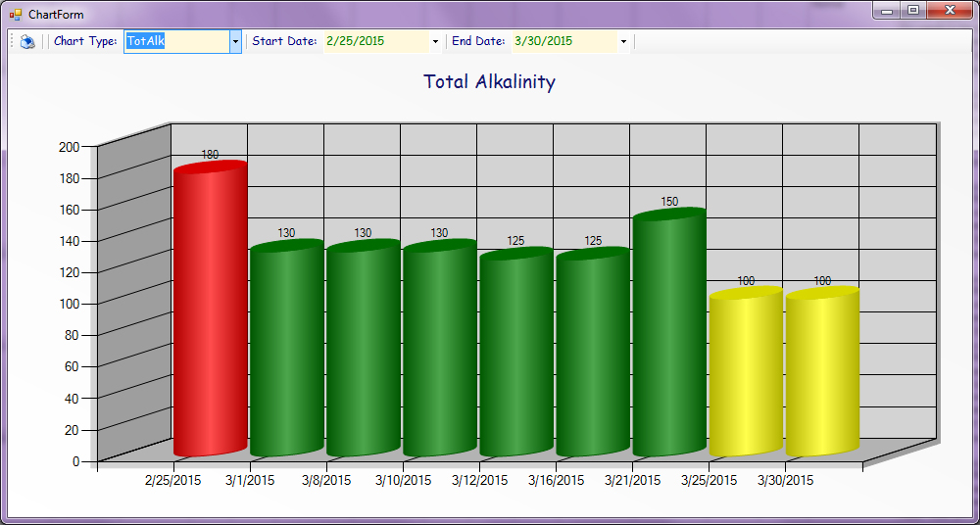
Task: Select the green bar for 3/8/2015
Action: (364, 348)
